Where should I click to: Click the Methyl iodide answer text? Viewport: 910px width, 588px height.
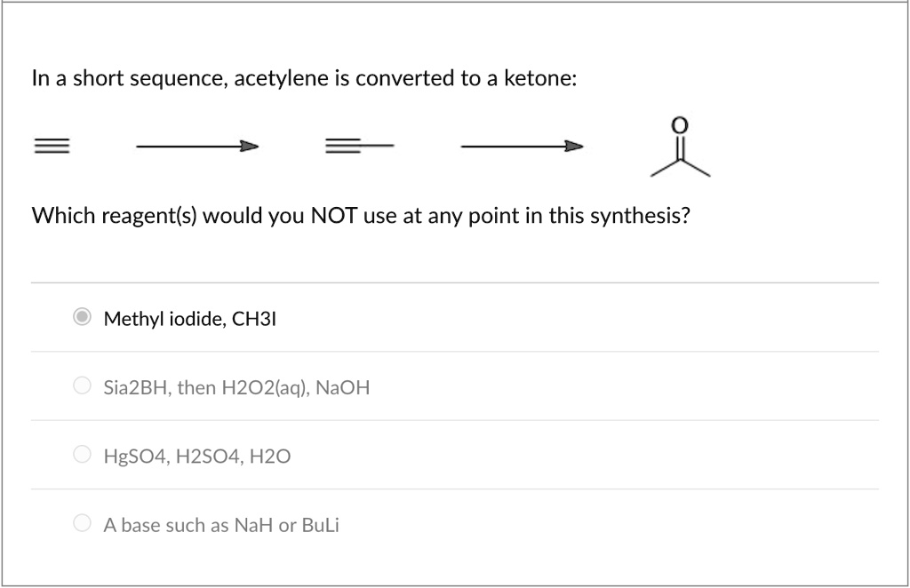(189, 319)
